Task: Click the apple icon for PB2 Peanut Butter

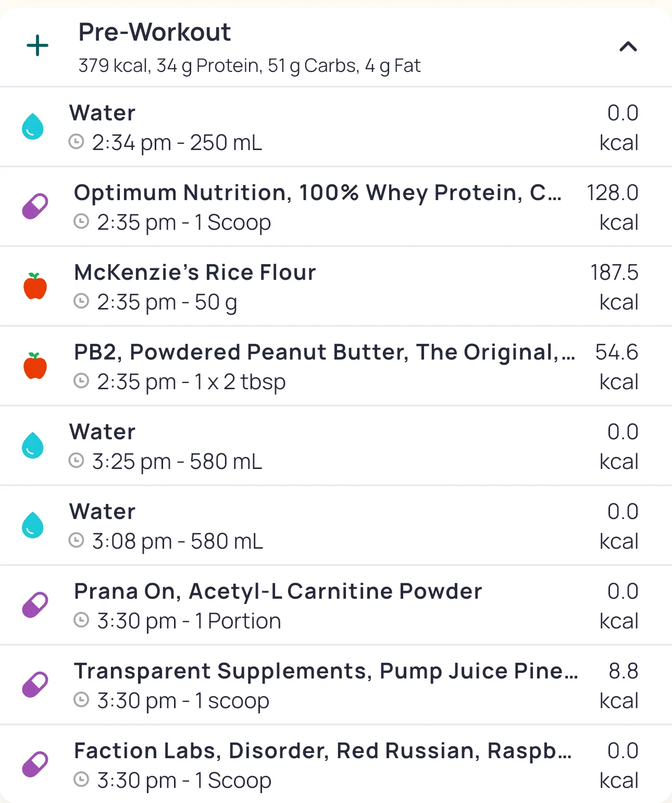Action: tap(35, 366)
